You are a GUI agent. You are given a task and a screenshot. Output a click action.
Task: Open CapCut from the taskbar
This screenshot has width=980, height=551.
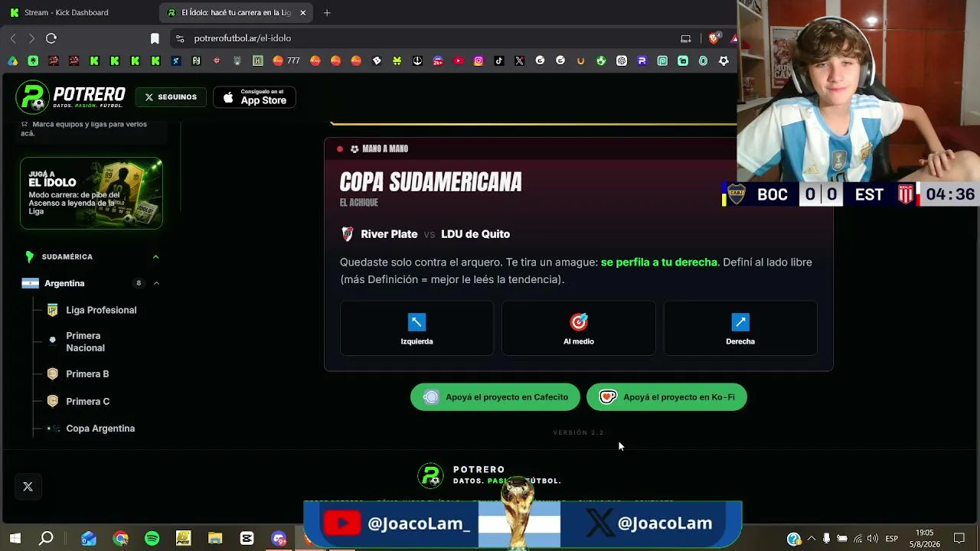point(247,539)
